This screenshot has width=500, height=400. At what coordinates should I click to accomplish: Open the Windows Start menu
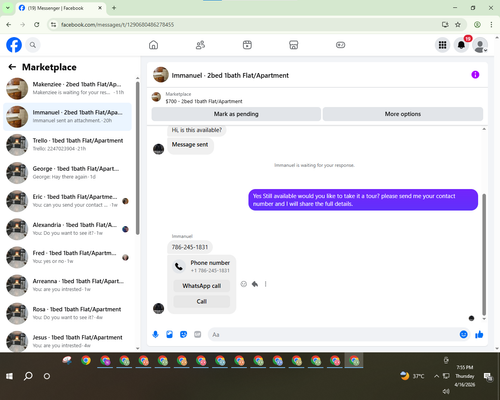point(9,376)
